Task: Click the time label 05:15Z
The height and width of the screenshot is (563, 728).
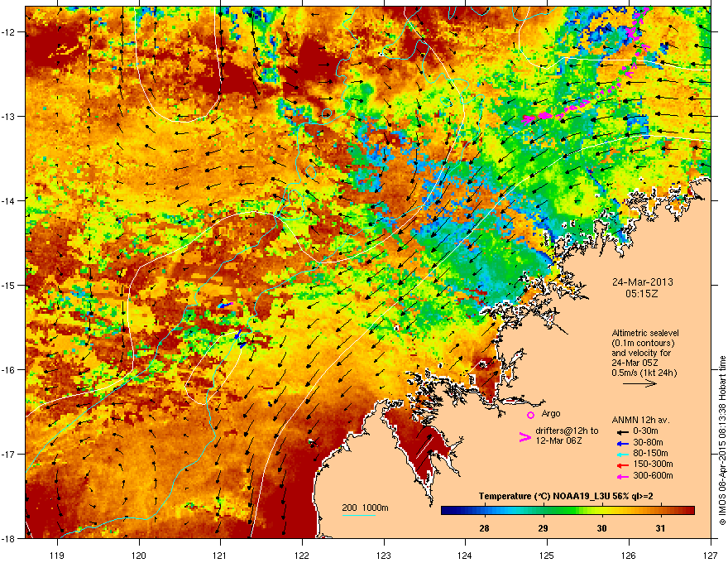Action: tap(642, 294)
